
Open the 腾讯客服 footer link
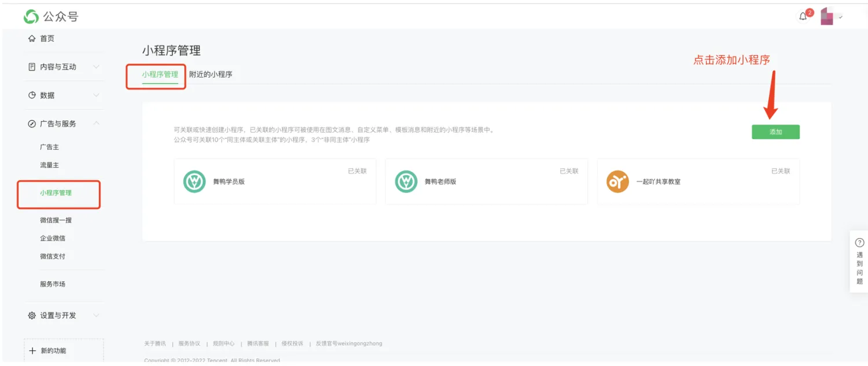tap(258, 343)
